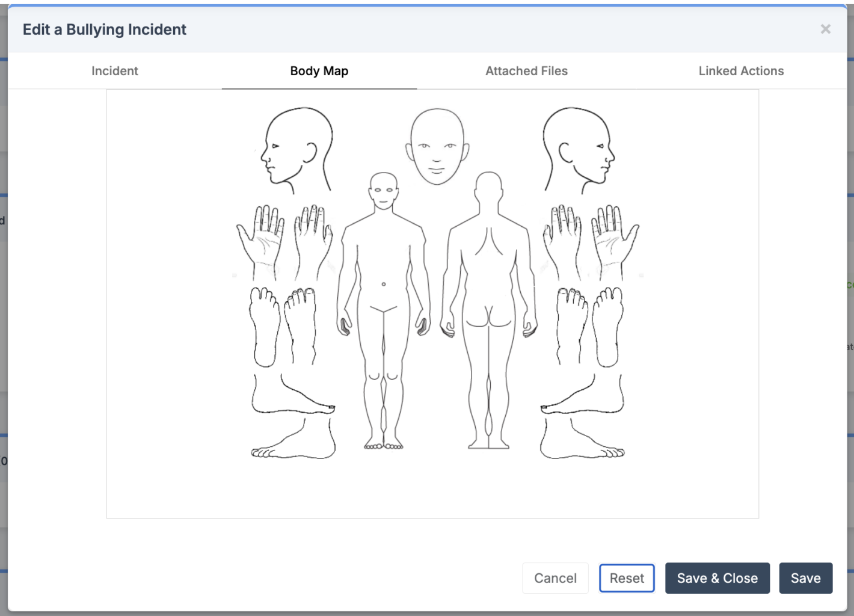The height and width of the screenshot is (616, 854).
Task: Select the Body Map tab
Action: point(319,70)
